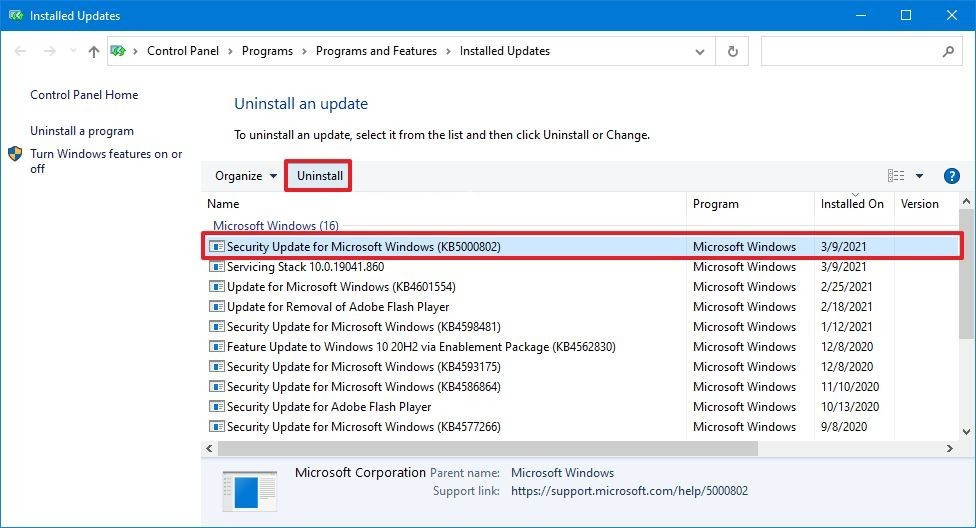Viewport: 976px width, 528px height.
Task: Go to Programs and Features breadcrumb
Action: pyautogui.click(x=376, y=51)
